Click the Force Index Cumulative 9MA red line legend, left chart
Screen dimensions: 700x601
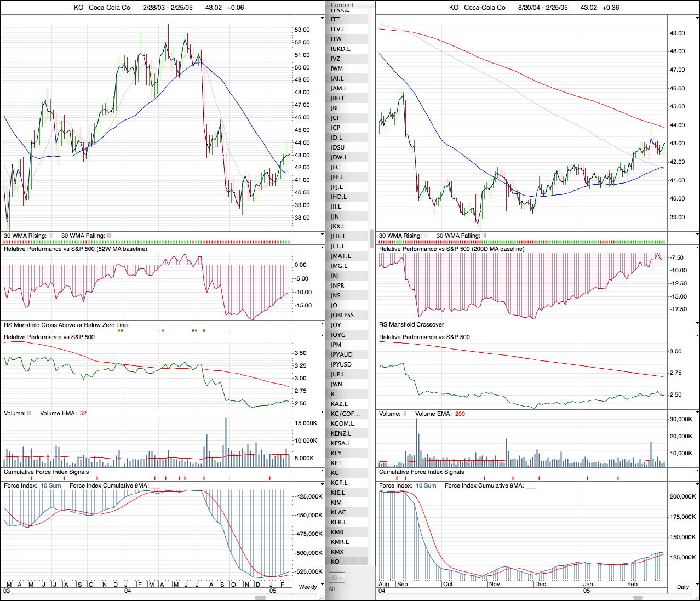[156, 486]
